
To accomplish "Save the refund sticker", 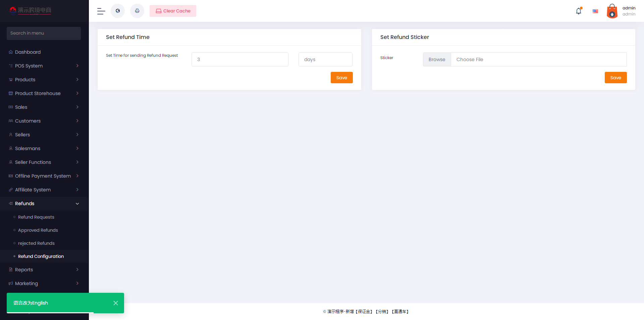I will click(x=616, y=78).
